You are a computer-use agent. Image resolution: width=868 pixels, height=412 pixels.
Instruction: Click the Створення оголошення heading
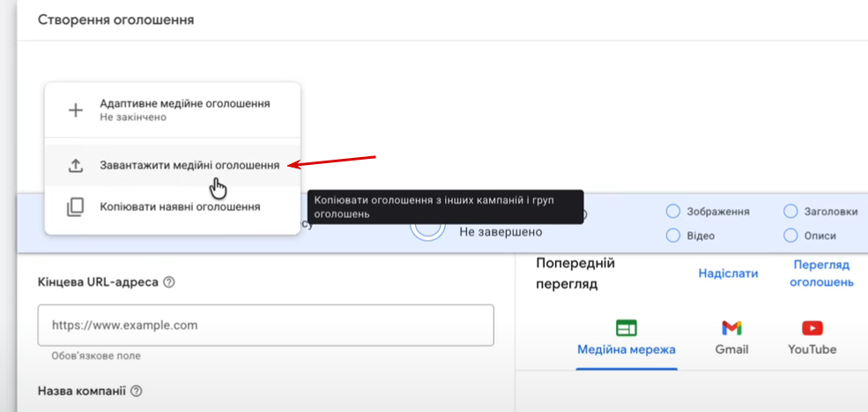[x=115, y=20]
